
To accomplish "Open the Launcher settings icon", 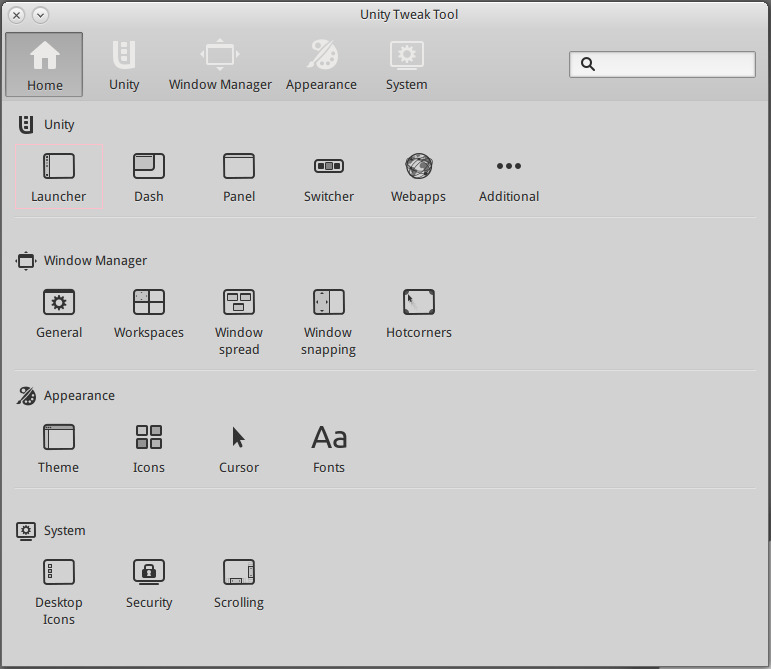I will coord(59,167).
